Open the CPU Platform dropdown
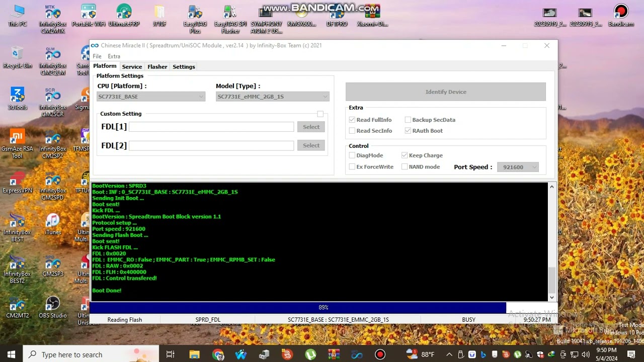Viewport: 644px width, 362px height. (151, 97)
